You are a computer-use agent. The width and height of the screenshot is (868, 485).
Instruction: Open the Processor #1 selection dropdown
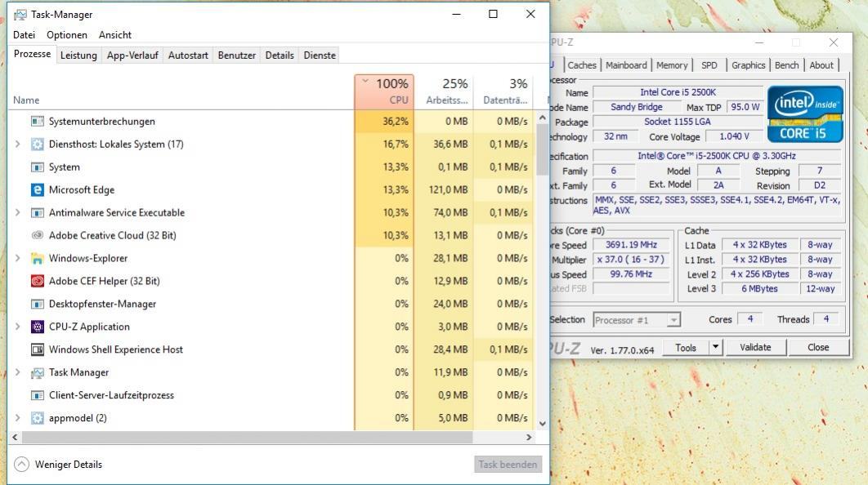[673, 320]
